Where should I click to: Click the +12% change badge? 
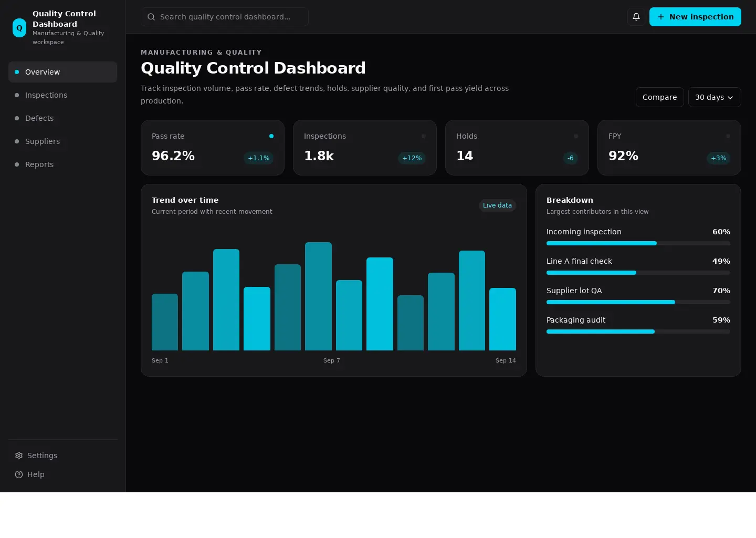[x=412, y=158]
